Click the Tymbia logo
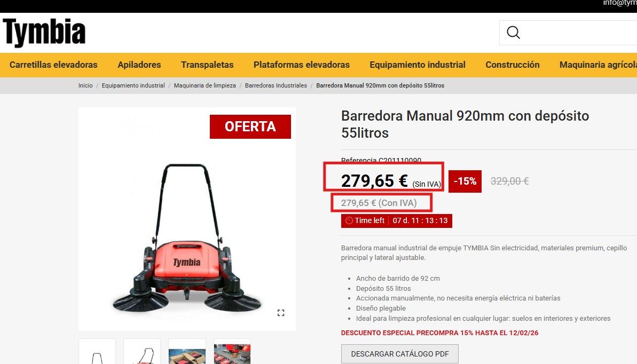The height and width of the screenshot is (364, 637). (x=44, y=33)
